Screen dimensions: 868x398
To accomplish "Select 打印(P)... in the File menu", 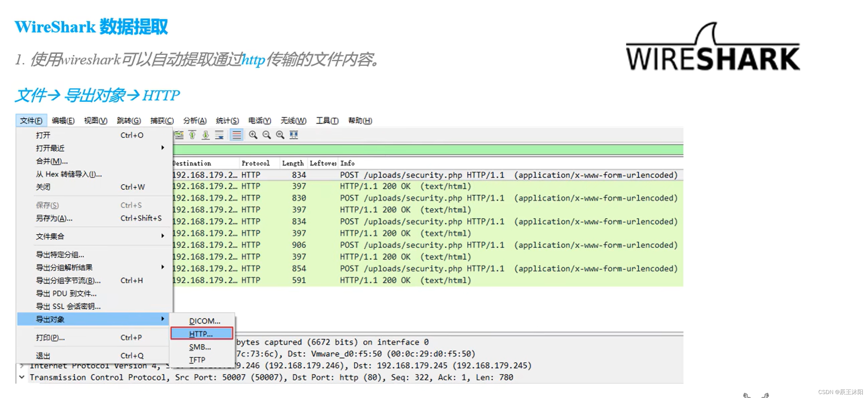I will point(93,338).
